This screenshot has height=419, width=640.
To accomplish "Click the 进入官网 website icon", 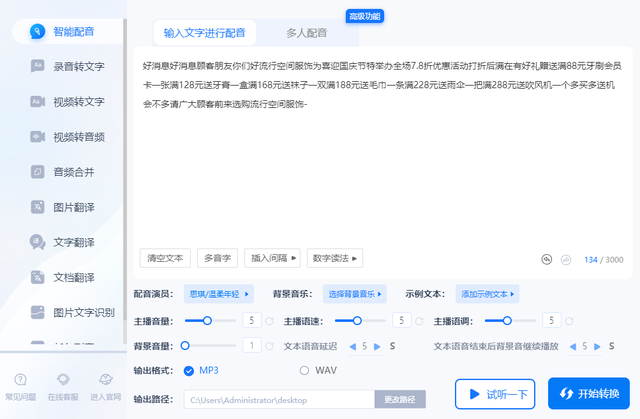I will [106, 380].
